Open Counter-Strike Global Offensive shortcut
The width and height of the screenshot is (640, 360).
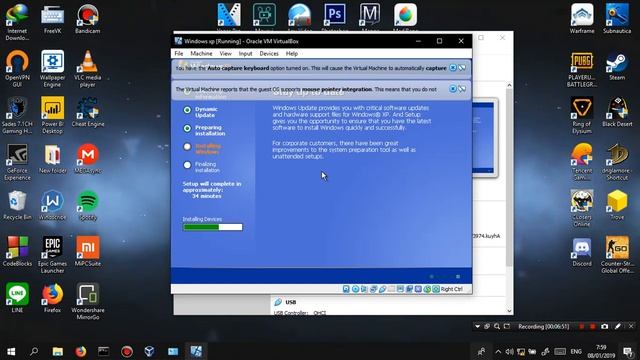click(617, 255)
